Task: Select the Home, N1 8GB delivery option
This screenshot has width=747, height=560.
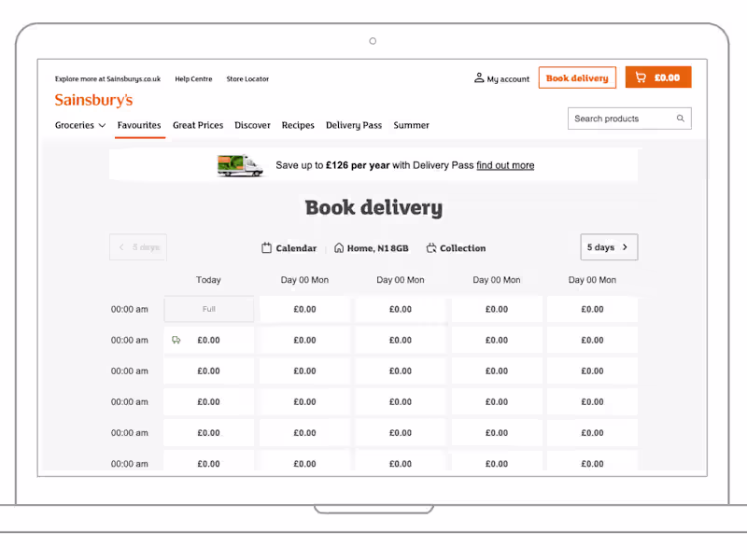Action: click(x=372, y=247)
